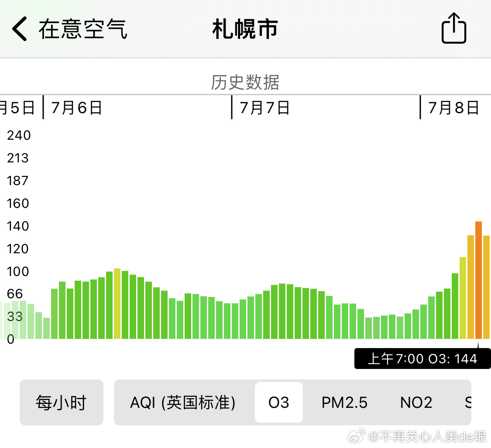Tap the 历史数据 section heading
491x448 pixels.
tap(245, 82)
